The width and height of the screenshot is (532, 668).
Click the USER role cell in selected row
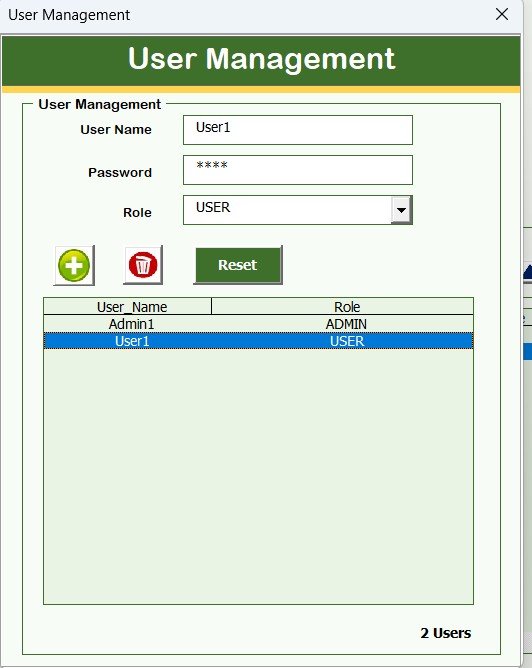[x=347, y=341]
